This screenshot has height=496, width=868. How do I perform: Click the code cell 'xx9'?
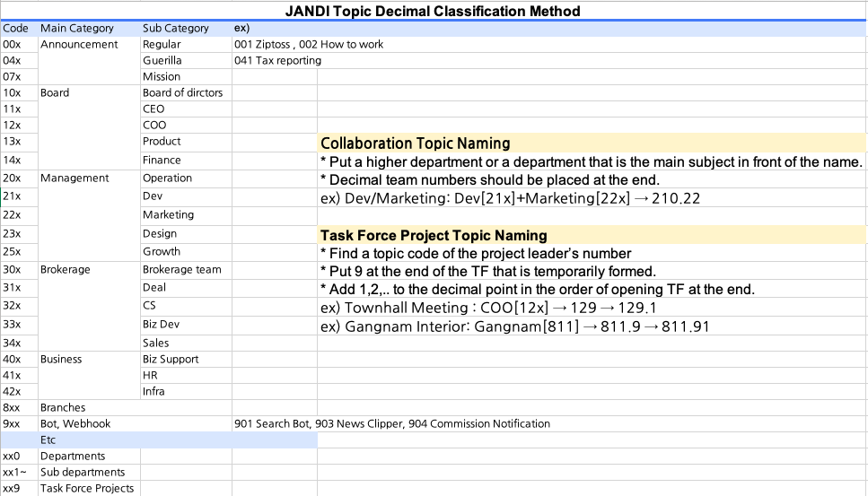point(20,488)
